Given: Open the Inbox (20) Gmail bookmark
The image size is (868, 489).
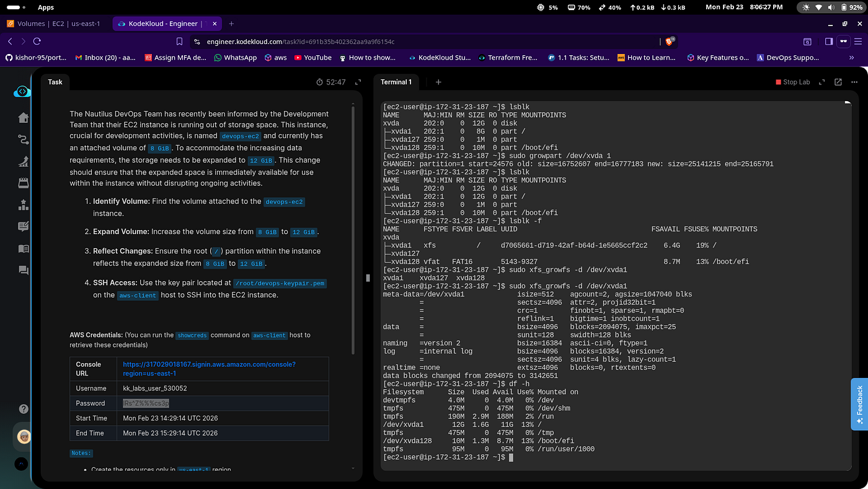Looking at the screenshot, I should click(106, 58).
